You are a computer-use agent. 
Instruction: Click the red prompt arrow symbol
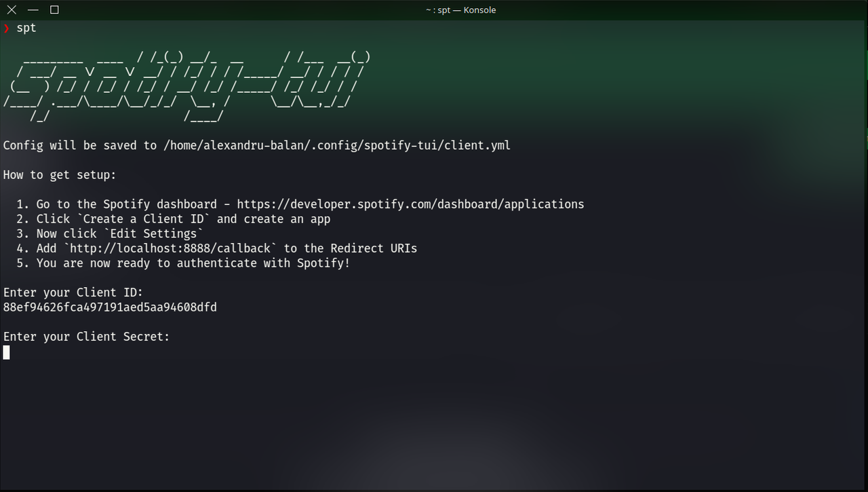(x=7, y=28)
